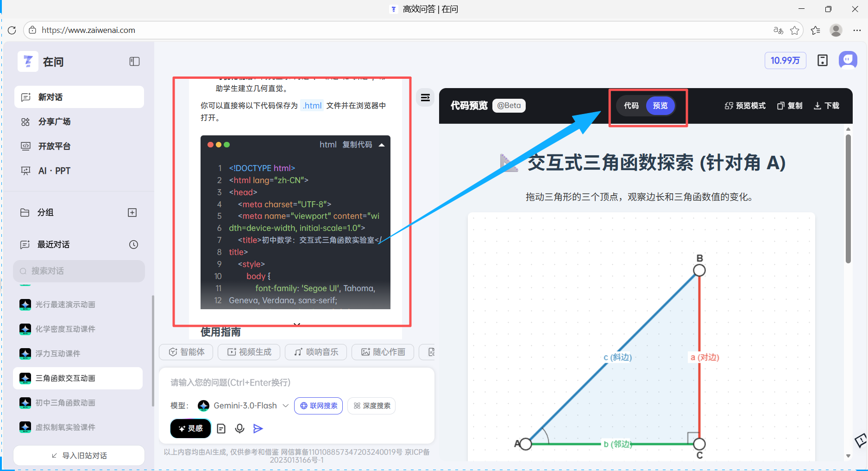Open the 智能体 agent tool
Image resolution: width=868 pixels, height=471 pixels.
[185, 352]
